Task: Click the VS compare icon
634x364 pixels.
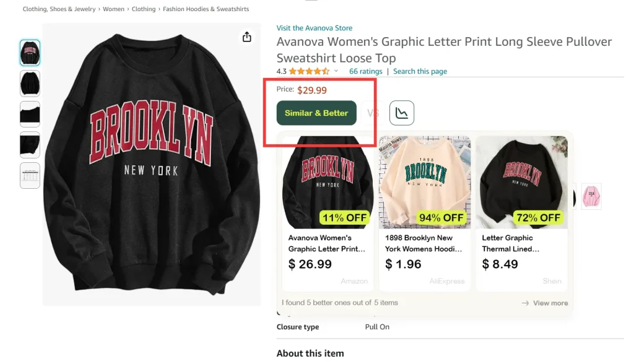Action: [373, 113]
